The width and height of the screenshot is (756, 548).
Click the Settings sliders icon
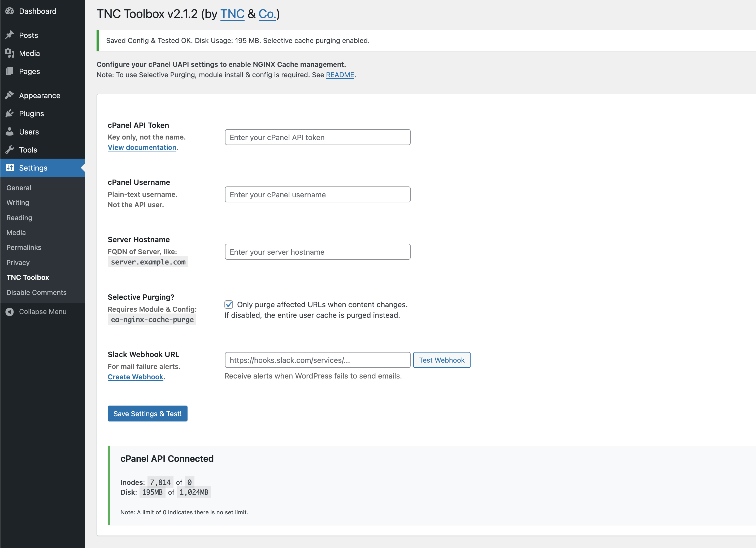point(10,168)
